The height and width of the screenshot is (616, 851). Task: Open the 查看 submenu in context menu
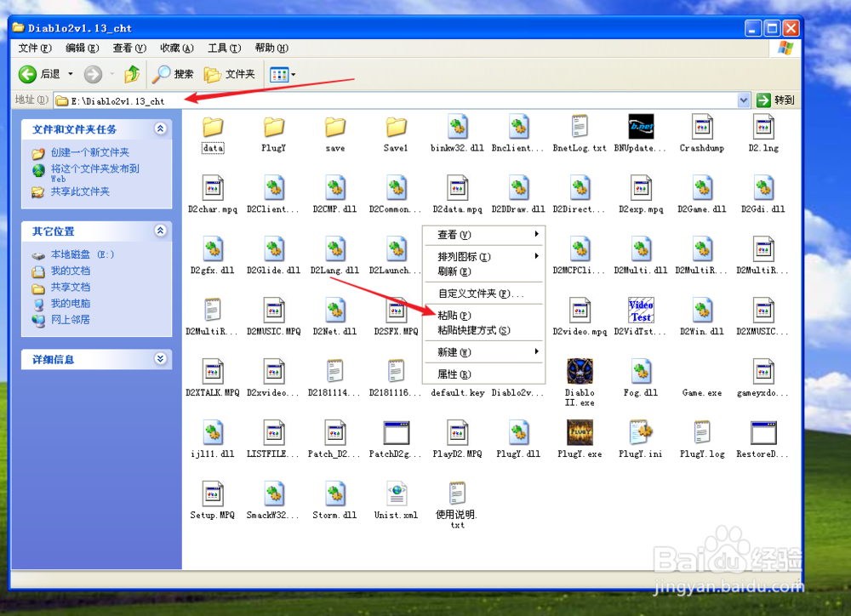point(484,235)
